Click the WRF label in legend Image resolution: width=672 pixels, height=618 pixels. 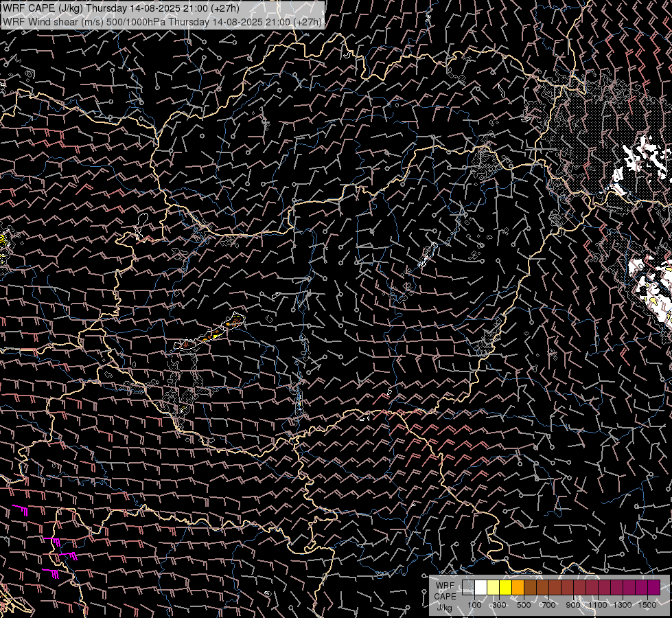tap(445, 586)
